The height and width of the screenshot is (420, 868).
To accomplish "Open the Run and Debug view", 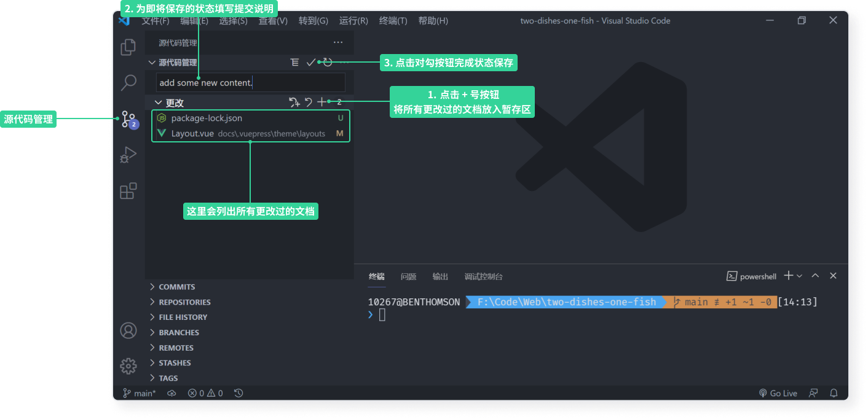I will click(x=128, y=155).
